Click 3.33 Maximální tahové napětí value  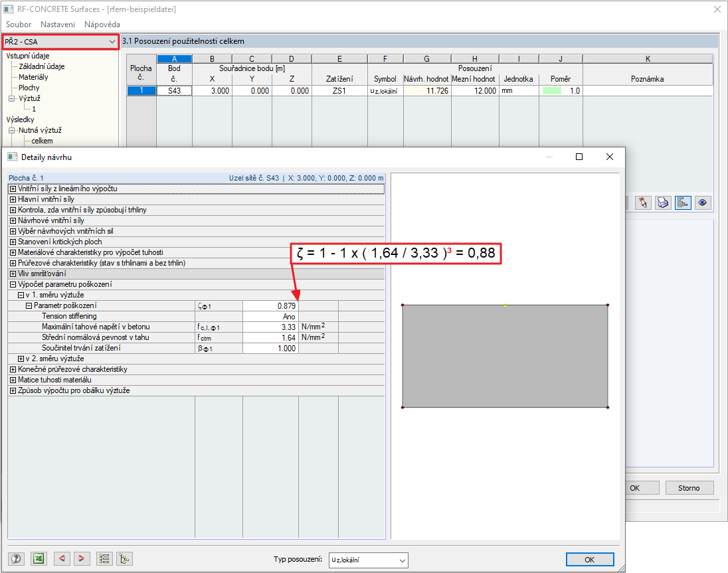270,327
